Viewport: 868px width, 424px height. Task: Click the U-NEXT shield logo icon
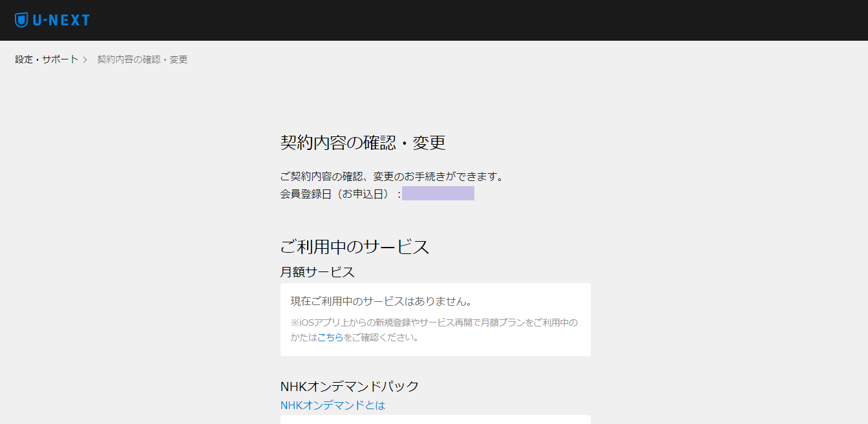click(21, 20)
